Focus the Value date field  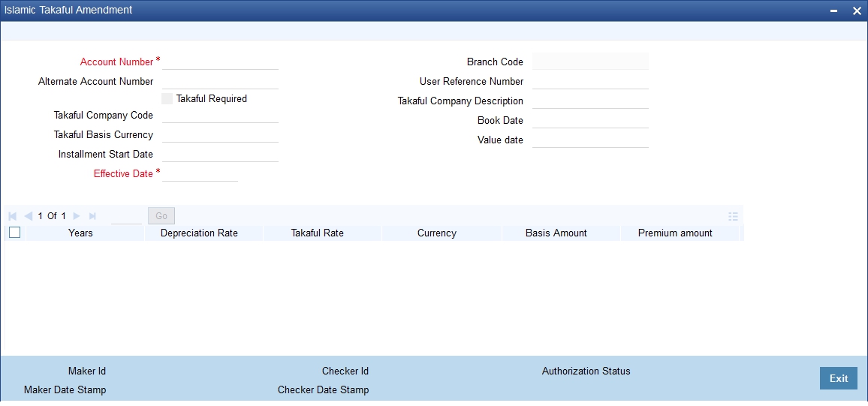[590, 140]
